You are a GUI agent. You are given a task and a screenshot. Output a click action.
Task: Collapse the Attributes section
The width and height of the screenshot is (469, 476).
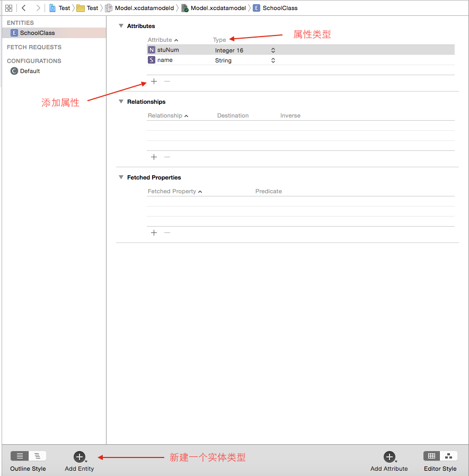click(121, 26)
